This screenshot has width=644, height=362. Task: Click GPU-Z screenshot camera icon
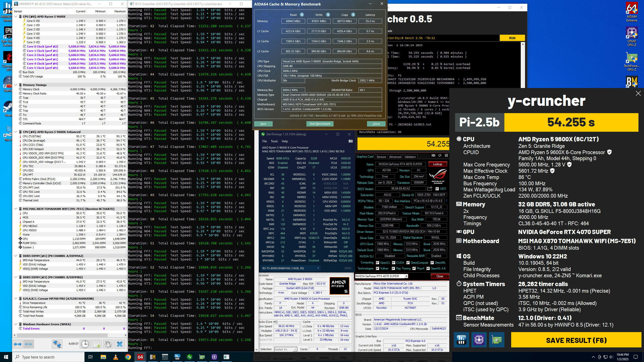tap(433, 156)
